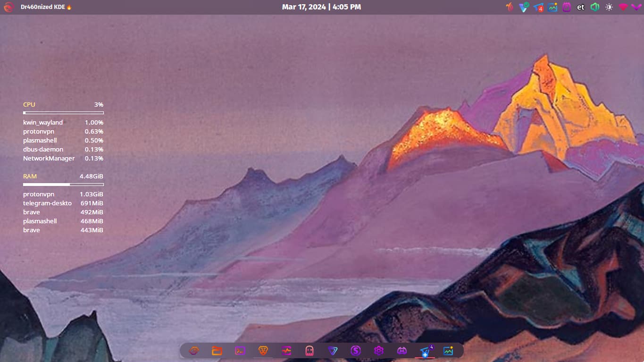Click the RAM usage bar
Screen dimensions: 644x362
pyautogui.click(x=63, y=185)
